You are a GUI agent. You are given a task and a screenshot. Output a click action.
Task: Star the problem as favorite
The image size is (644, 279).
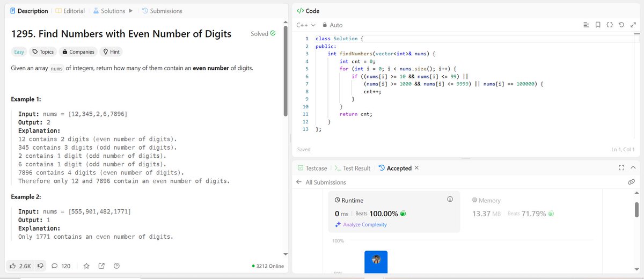pos(85,266)
